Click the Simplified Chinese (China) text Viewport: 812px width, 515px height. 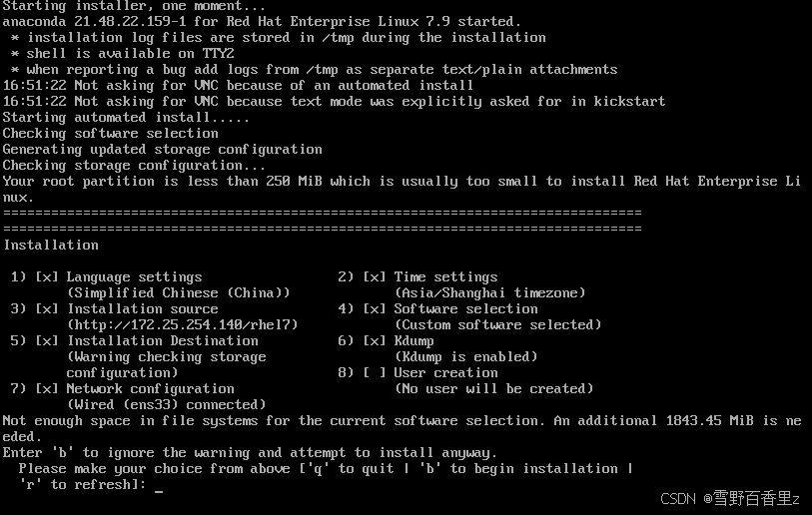pyautogui.click(x=179, y=293)
